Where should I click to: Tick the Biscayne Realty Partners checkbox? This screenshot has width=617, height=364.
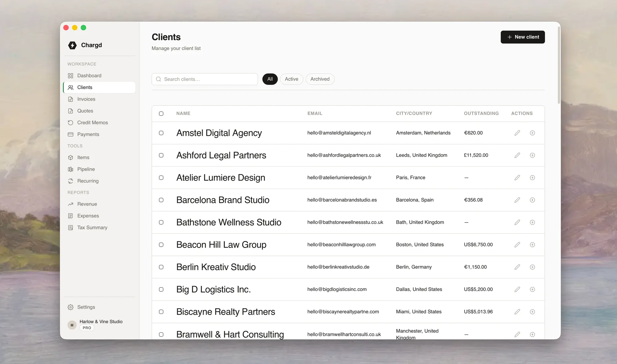point(161,312)
